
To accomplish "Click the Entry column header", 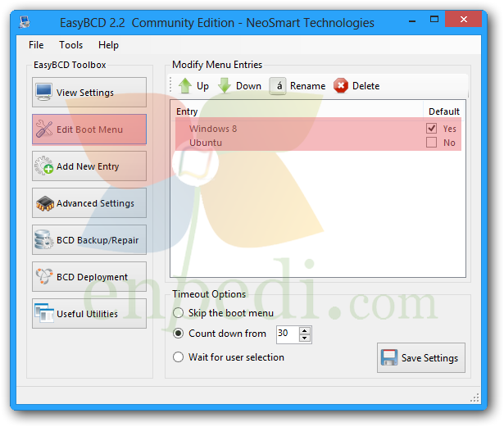I will pyautogui.click(x=187, y=111).
